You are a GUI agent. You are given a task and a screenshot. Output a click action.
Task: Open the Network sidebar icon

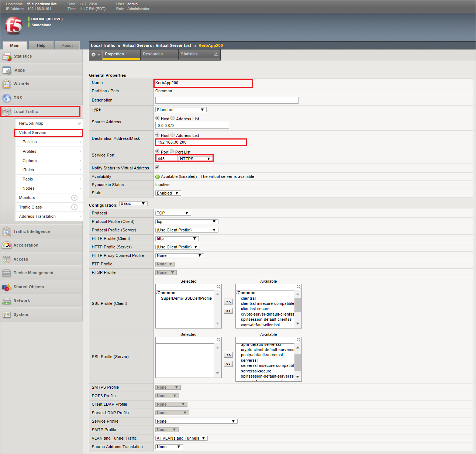7,300
